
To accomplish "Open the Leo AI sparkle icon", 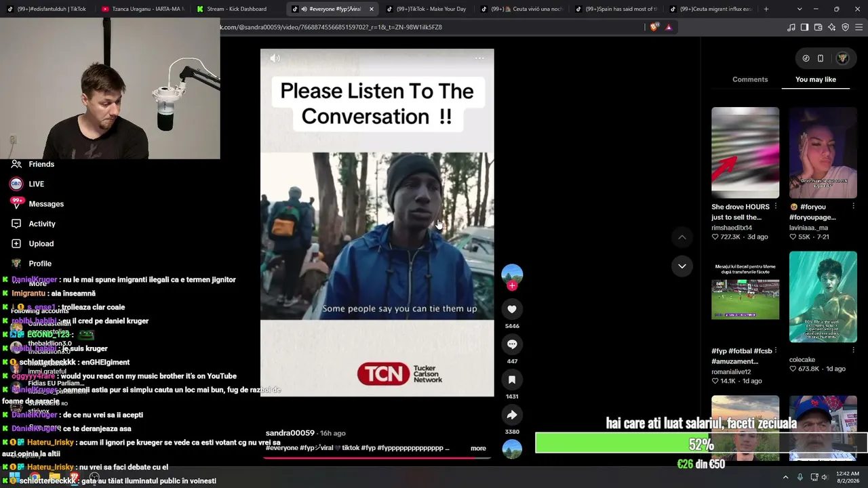I will point(832,27).
